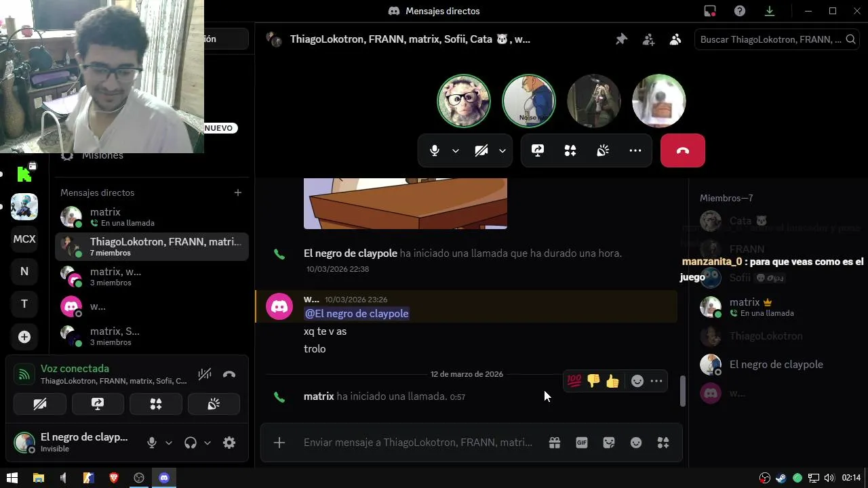The image size is (868, 488).
Task: Start activity from voice panel
Action: pos(156,404)
